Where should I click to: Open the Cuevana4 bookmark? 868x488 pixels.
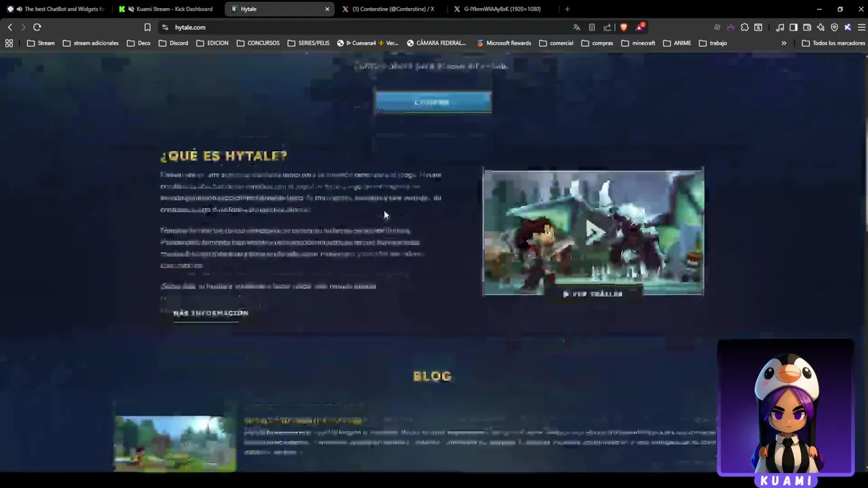(368, 43)
